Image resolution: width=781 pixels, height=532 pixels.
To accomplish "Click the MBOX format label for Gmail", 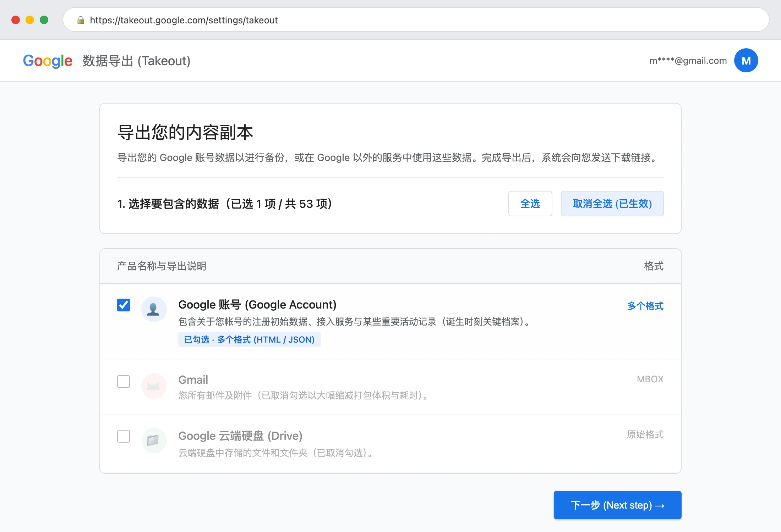I will click(650, 379).
